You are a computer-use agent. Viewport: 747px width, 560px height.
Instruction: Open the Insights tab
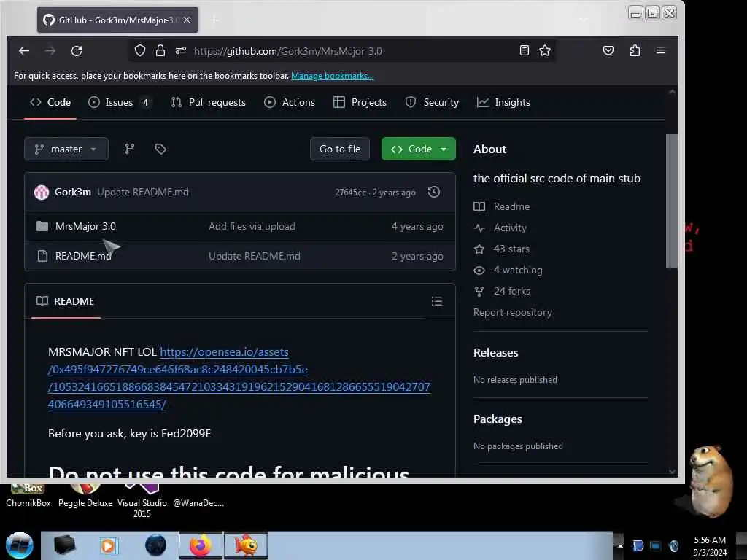click(x=503, y=102)
